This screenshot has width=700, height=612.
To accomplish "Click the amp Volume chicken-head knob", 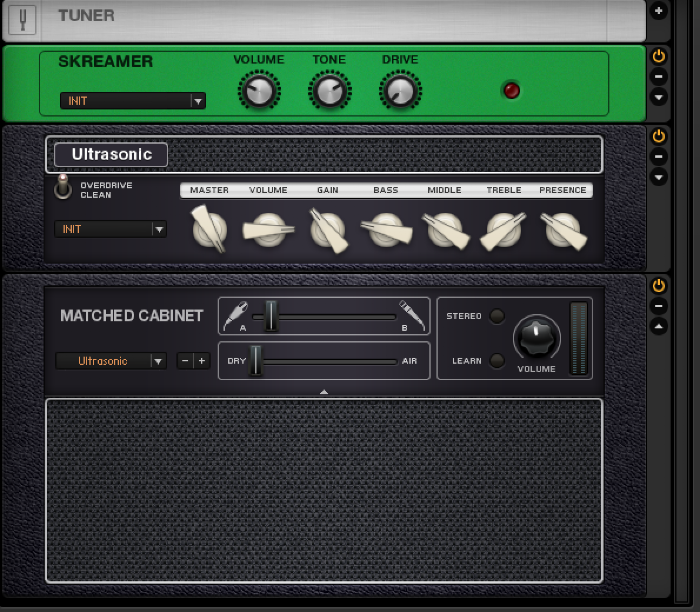I will pyautogui.click(x=268, y=229).
